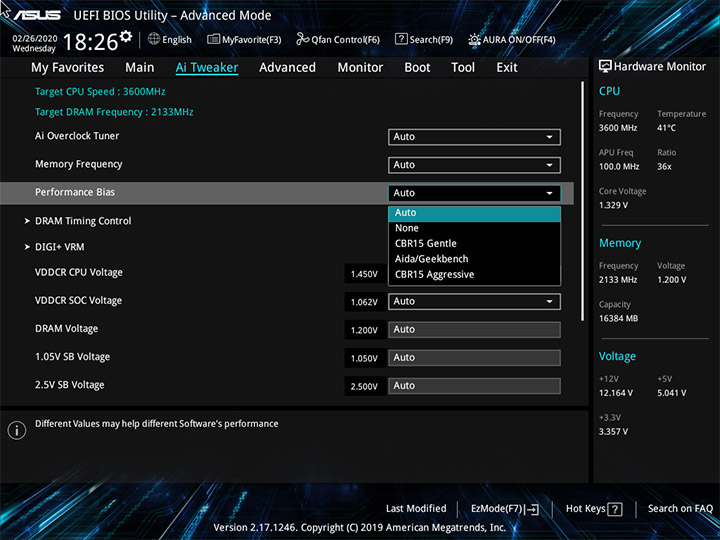Open Hot Keys help
This screenshot has height=540, width=720.
594,509
